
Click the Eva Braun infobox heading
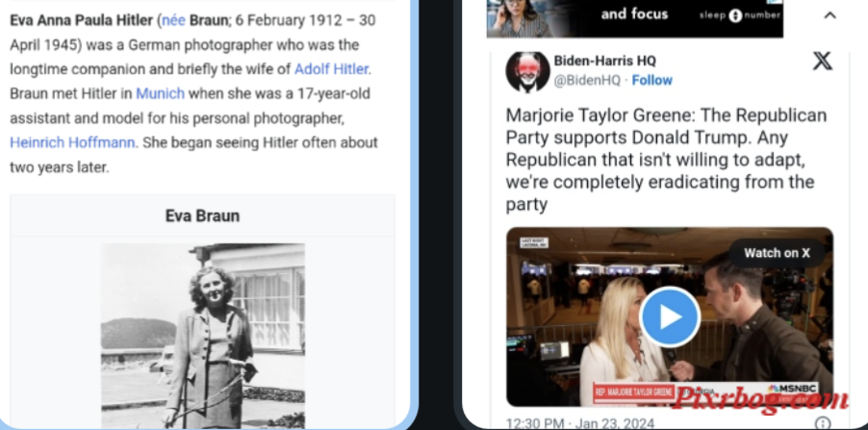203,215
